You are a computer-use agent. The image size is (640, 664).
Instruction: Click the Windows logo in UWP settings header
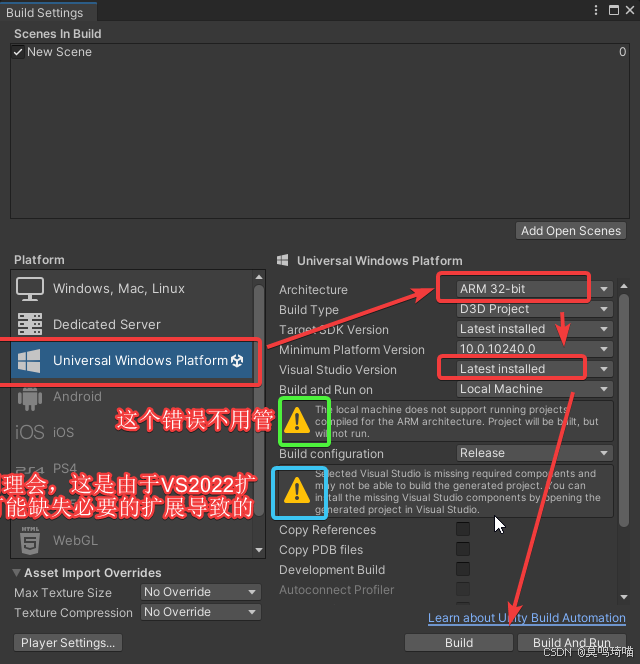283,260
